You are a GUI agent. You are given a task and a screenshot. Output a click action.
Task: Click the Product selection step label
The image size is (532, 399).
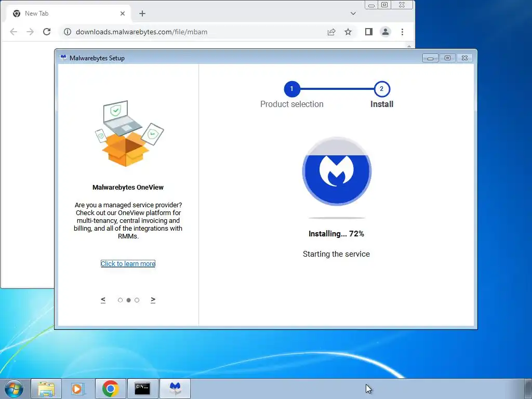[292, 104]
